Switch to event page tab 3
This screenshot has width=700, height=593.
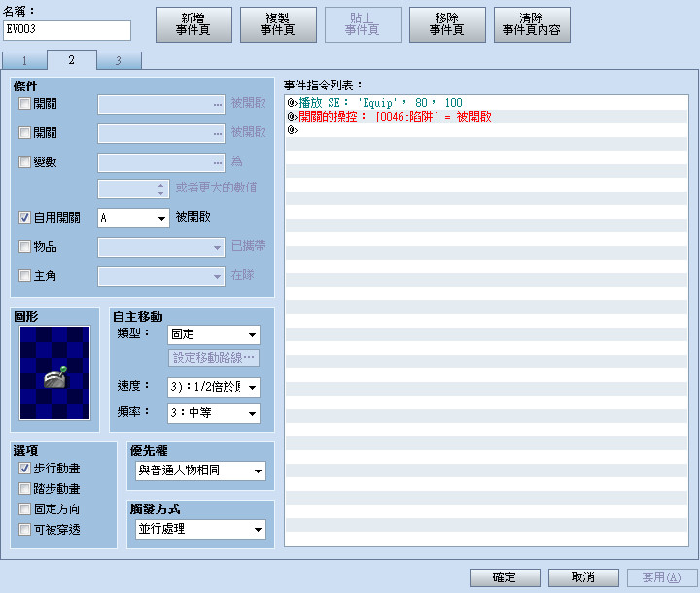119,60
